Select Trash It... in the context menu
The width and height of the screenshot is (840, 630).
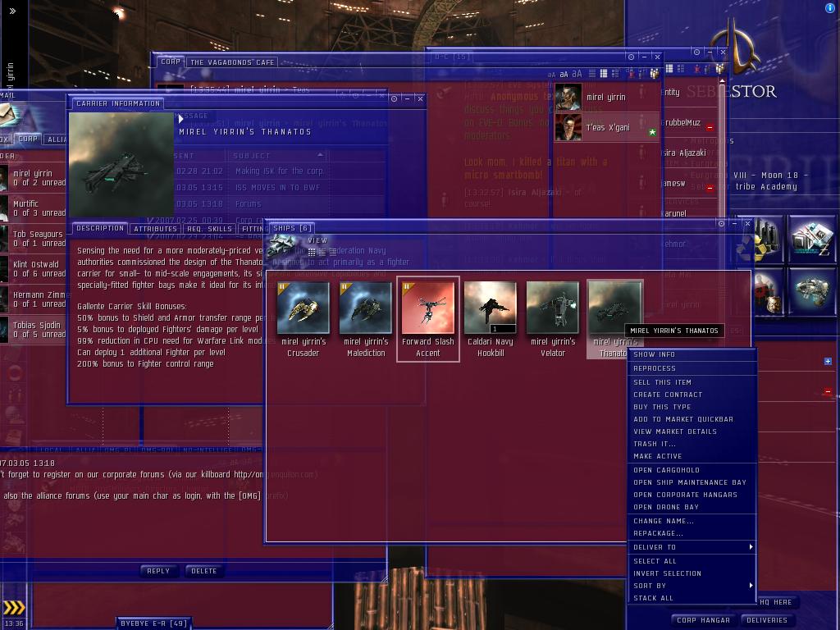pos(692,444)
